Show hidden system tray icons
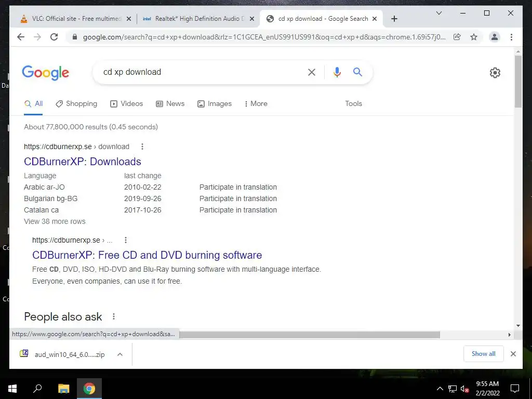This screenshot has width=532, height=399. point(440,389)
